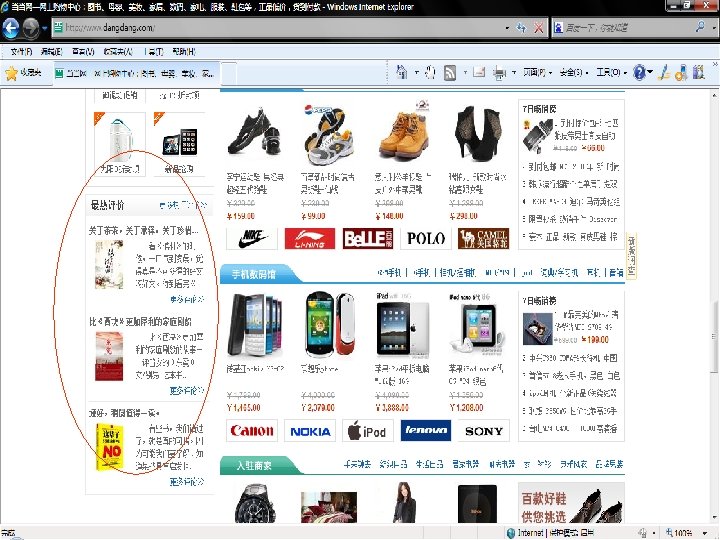
Task: Open recent pages dropdown beside Forward button
Action: click(x=45, y=28)
